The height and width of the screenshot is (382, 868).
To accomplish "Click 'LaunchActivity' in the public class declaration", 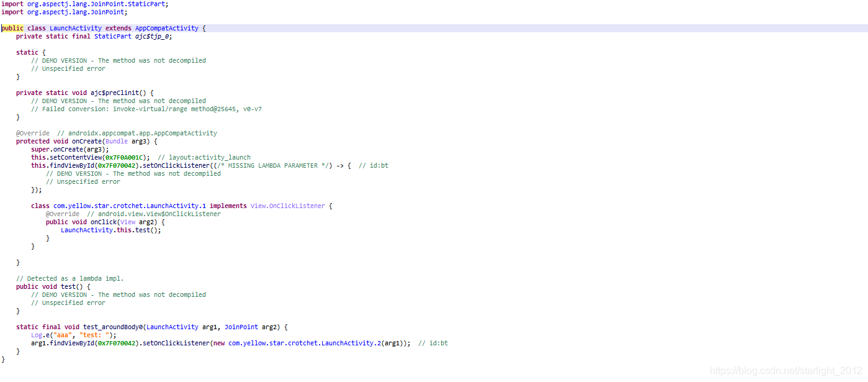I will tap(76, 28).
